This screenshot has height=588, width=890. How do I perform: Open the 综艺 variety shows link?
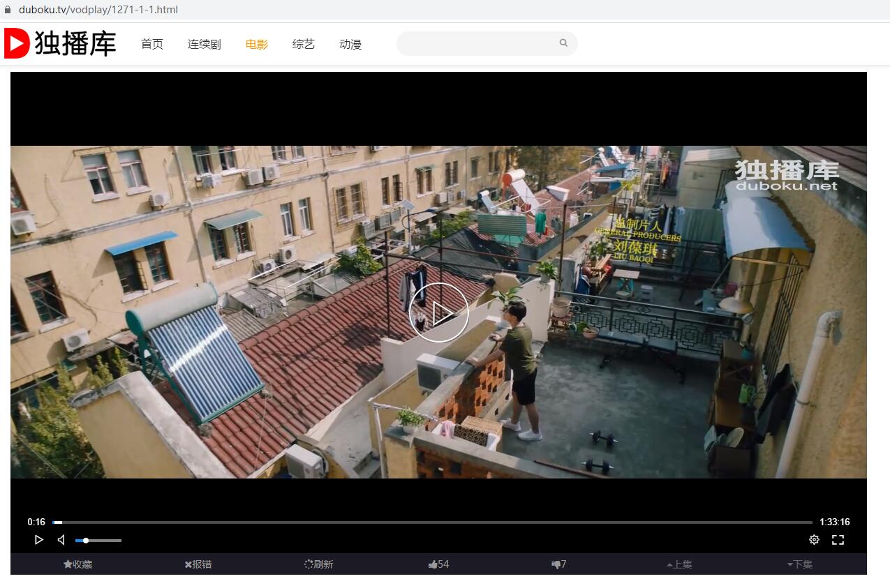click(x=303, y=44)
